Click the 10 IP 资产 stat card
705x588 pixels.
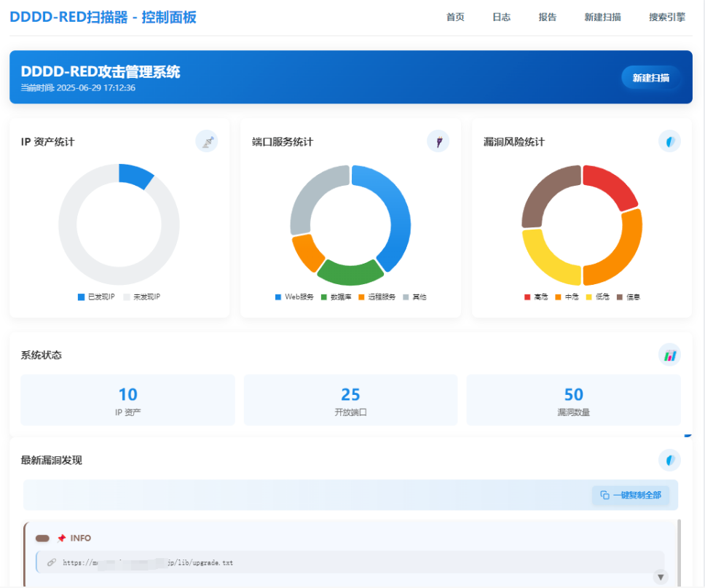[x=127, y=400]
